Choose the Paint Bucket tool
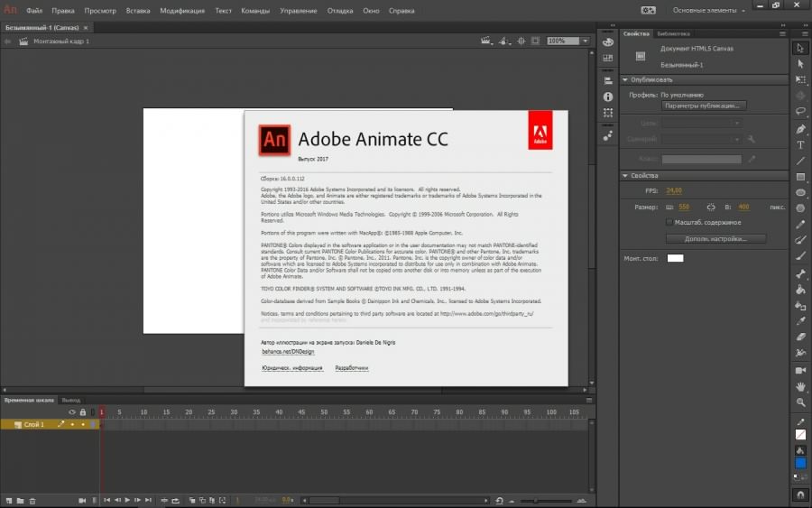The width and height of the screenshot is (812, 508). pyautogui.click(x=800, y=289)
